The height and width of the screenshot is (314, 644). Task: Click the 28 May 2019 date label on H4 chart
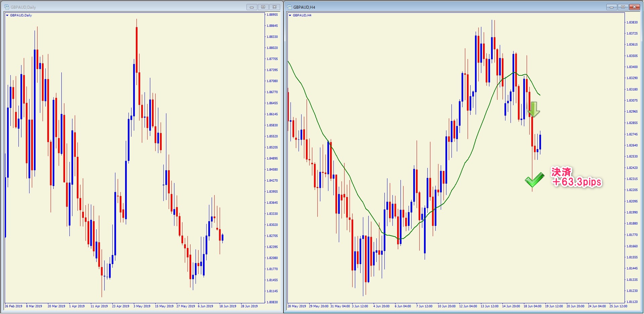297,306
